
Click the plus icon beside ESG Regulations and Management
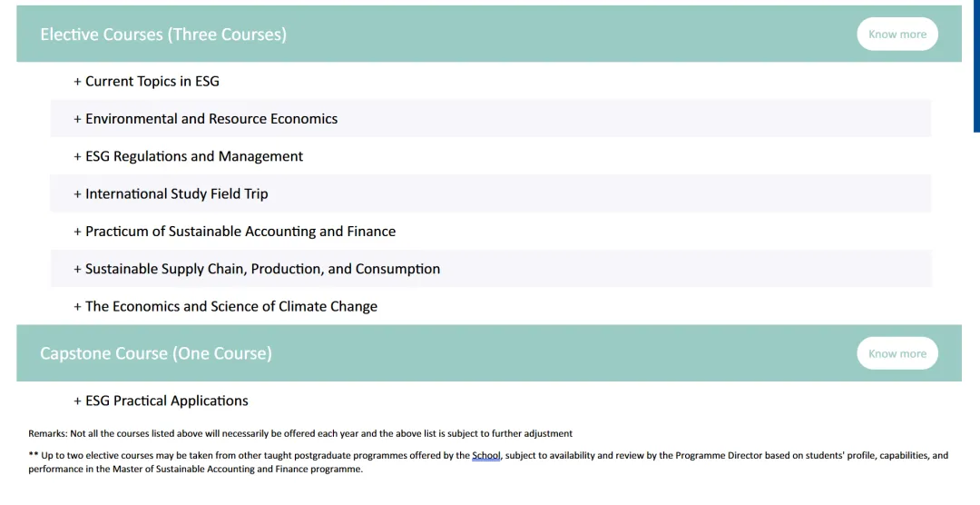(77, 156)
